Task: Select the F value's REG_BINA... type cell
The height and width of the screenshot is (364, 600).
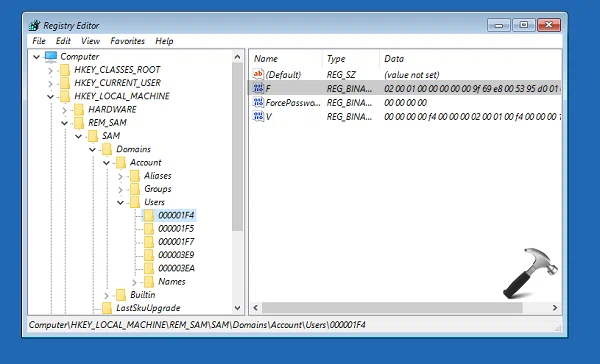Action: [x=349, y=88]
